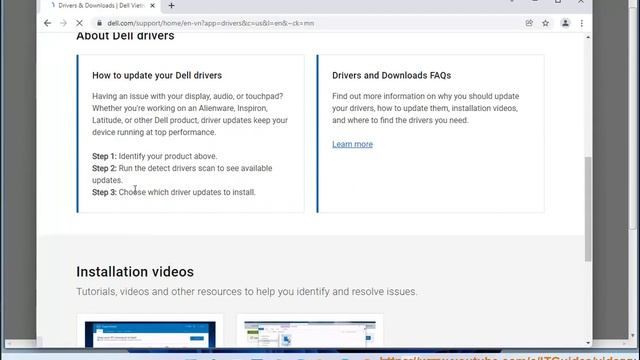The image size is (640, 360).
Task: Click the About Dell drivers heading
Action: coord(125,36)
